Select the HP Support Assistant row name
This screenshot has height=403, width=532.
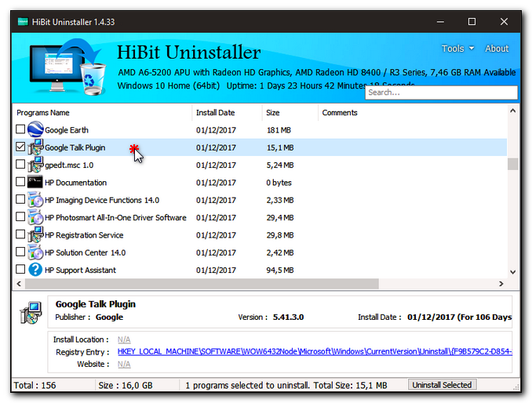point(80,270)
